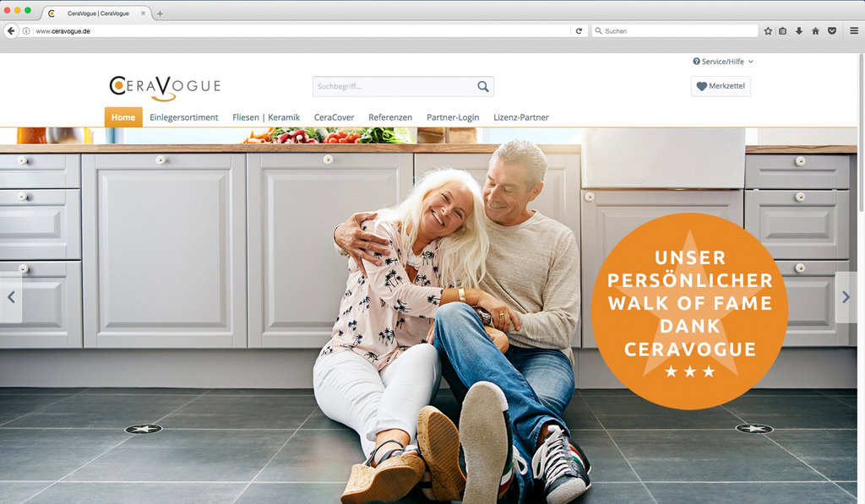Image resolution: width=865 pixels, height=504 pixels.
Task: Show next slide with right chevron
Action: pyautogui.click(x=846, y=297)
